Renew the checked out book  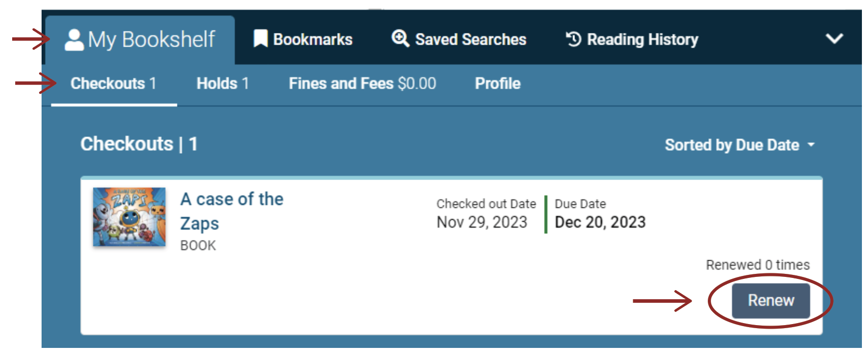coord(771,301)
